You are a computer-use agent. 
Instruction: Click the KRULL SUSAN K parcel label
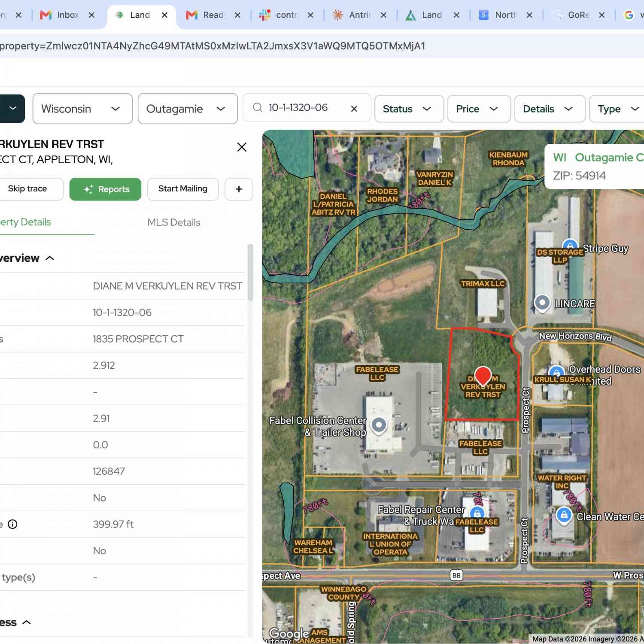[562, 380]
